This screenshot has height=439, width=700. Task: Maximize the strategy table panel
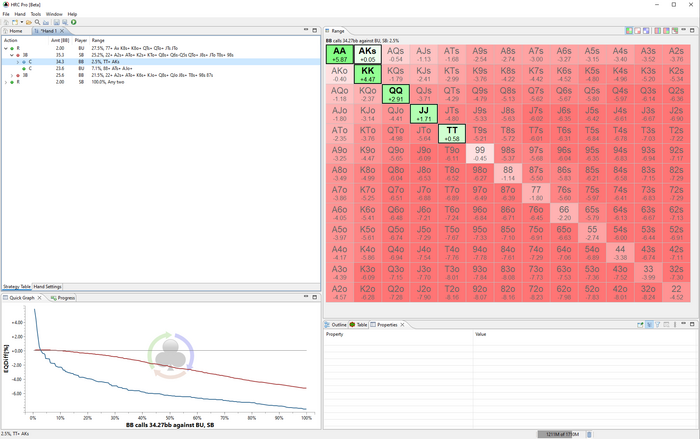click(315, 30)
